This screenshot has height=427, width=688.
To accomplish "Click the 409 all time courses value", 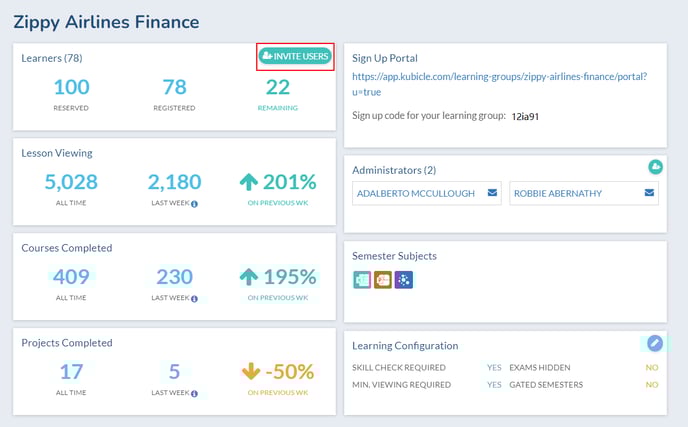I will pyautogui.click(x=71, y=276).
